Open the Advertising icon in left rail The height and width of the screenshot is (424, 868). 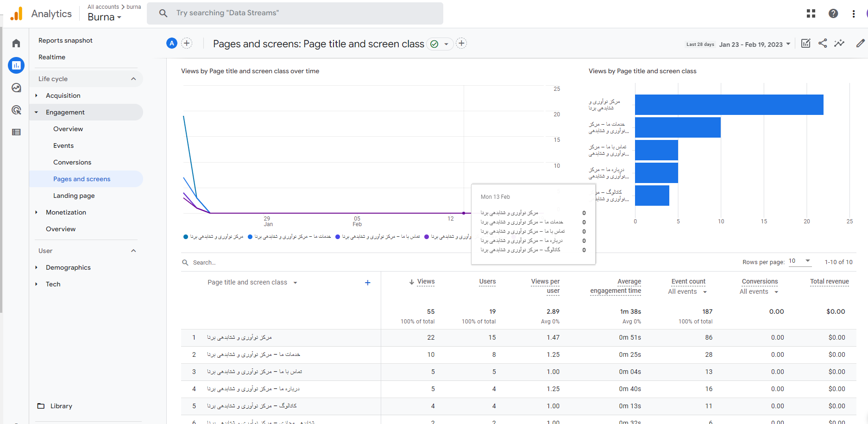16,110
